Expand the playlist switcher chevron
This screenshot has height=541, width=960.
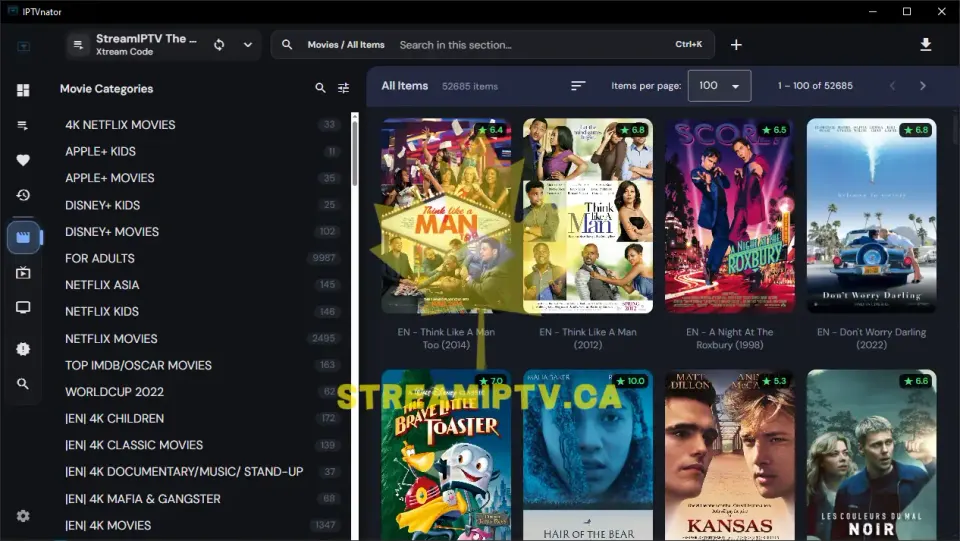click(248, 45)
